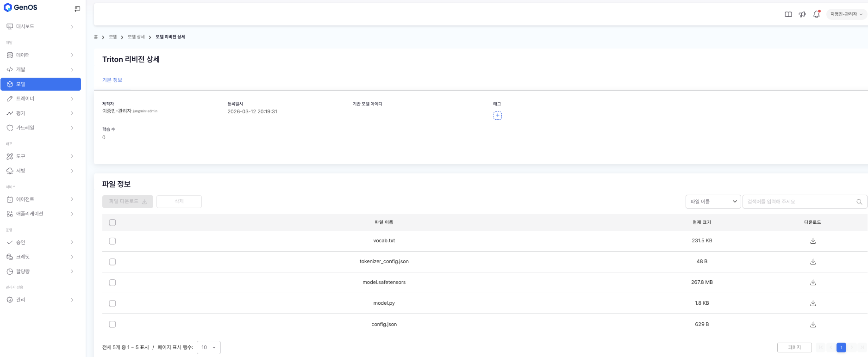Expand the 가드레일 menu chevron

(x=72, y=128)
